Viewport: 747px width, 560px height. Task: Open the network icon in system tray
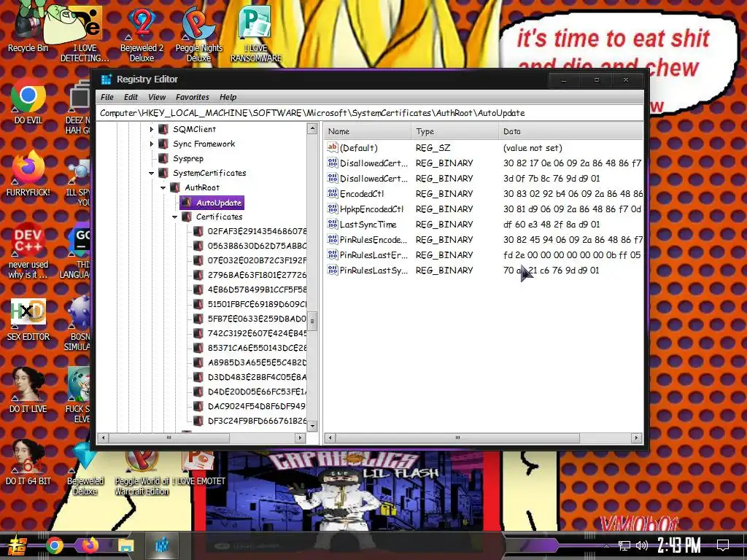point(624,545)
